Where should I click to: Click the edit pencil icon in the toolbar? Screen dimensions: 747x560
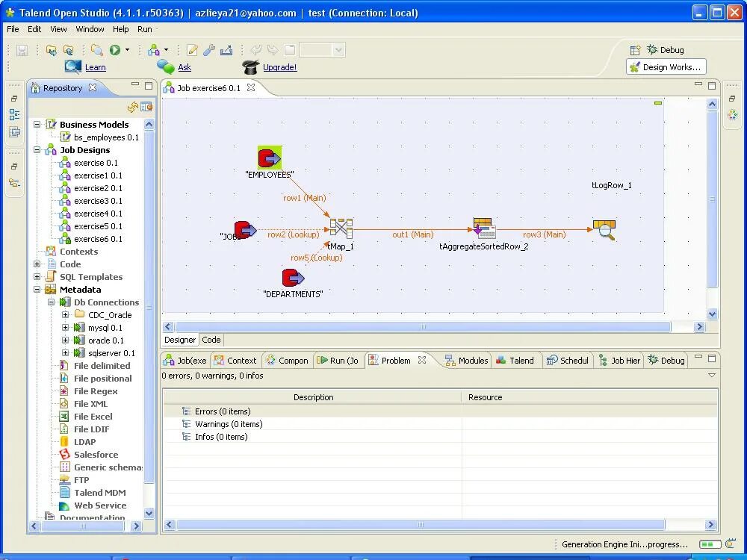tap(192, 50)
